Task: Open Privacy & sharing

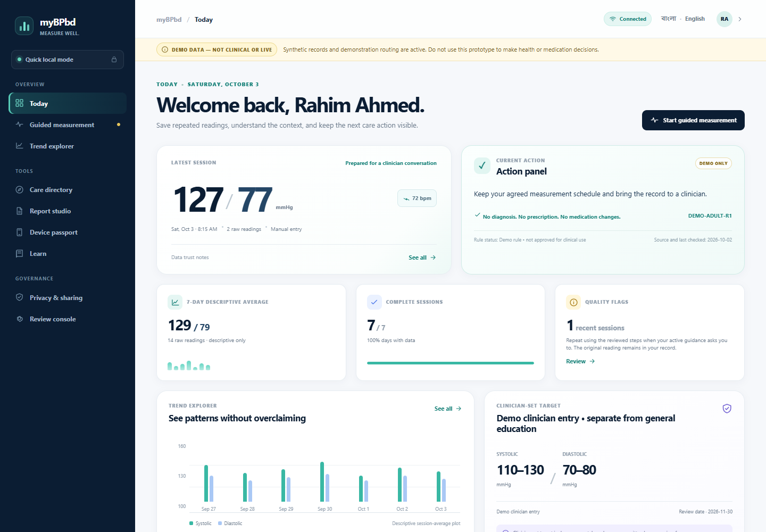Action: pos(68,297)
